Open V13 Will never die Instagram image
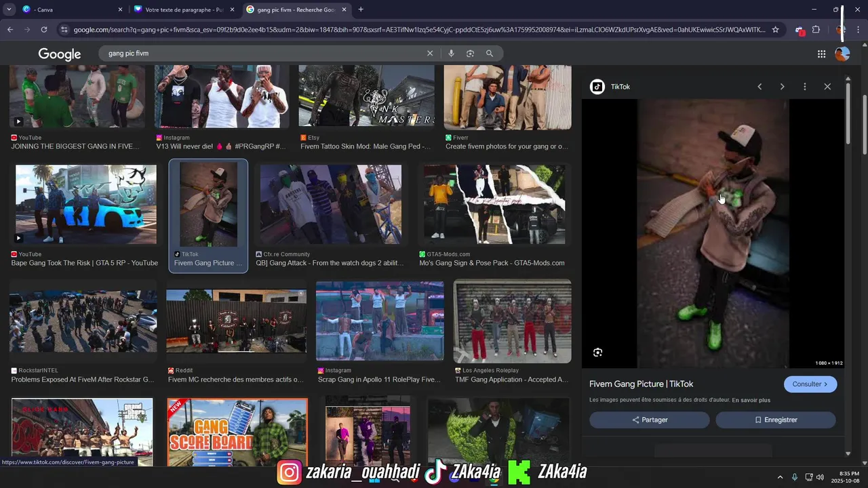868x488 pixels. pos(222,96)
